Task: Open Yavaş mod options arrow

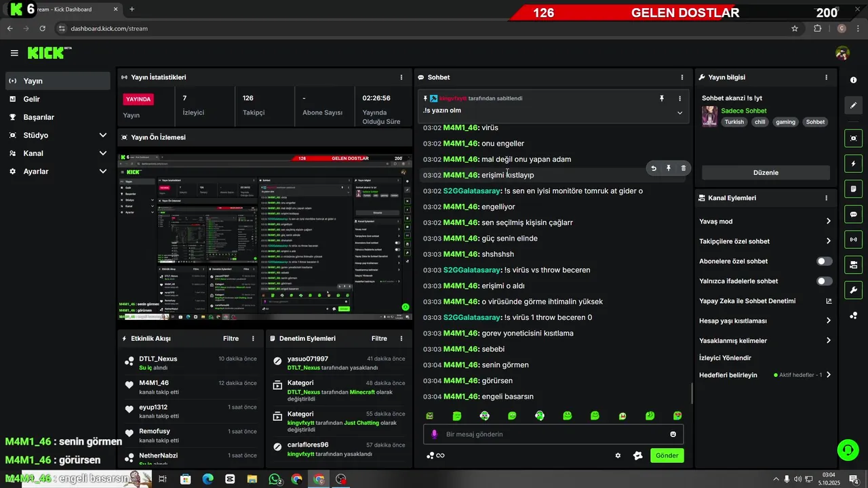Action: [x=828, y=221]
